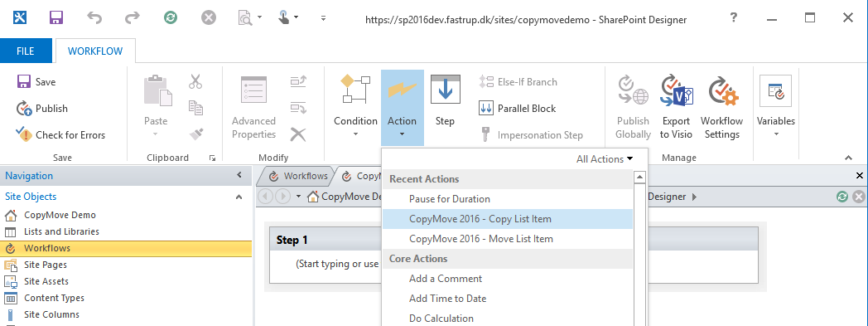Click the actions list scroll up arrow
Screen dimensions: 868x326
click(640, 178)
